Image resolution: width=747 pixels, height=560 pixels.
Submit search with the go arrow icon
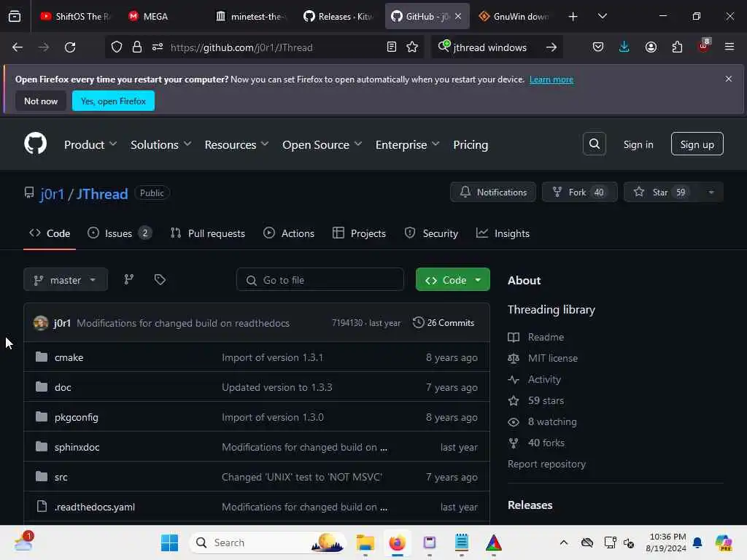(x=551, y=47)
